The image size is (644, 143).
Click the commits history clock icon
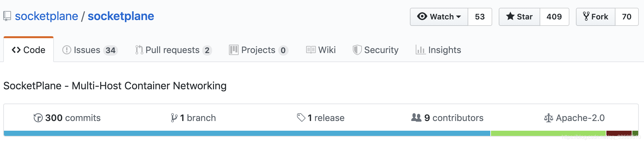[x=38, y=118]
